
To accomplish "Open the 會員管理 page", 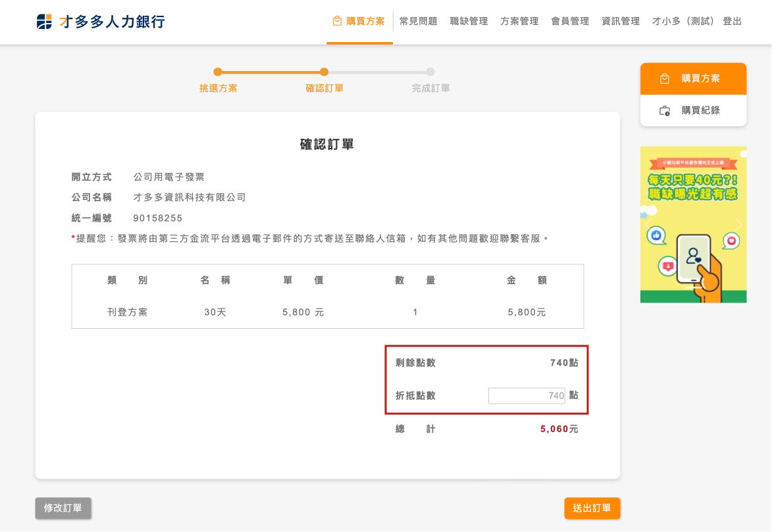I will [x=570, y=21].
